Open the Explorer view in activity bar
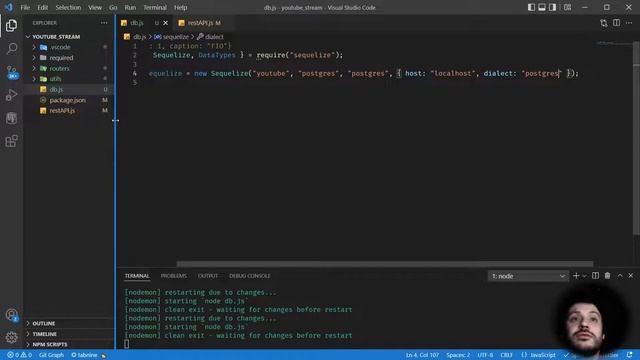This screenshot has width=640, height=360. 11,25
